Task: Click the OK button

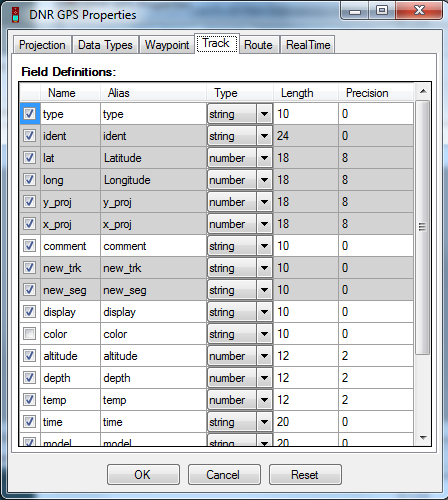Action: tap(143, 474)
